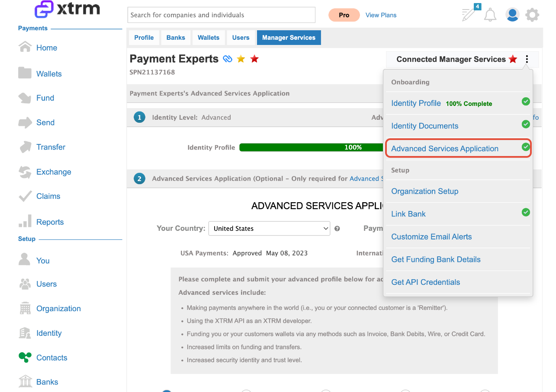Image resolution: width=556 pixels, height=392 pixels.
Task: Click the SPN21137168 account number
Action: [152, 72]
